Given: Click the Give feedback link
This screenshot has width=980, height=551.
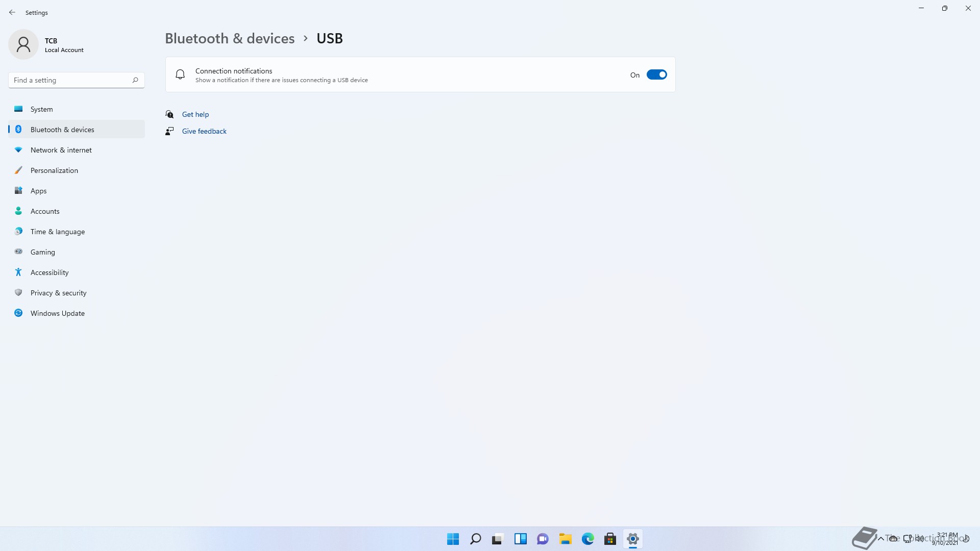Looking at the screenshot, I should (x=204, y=131).
